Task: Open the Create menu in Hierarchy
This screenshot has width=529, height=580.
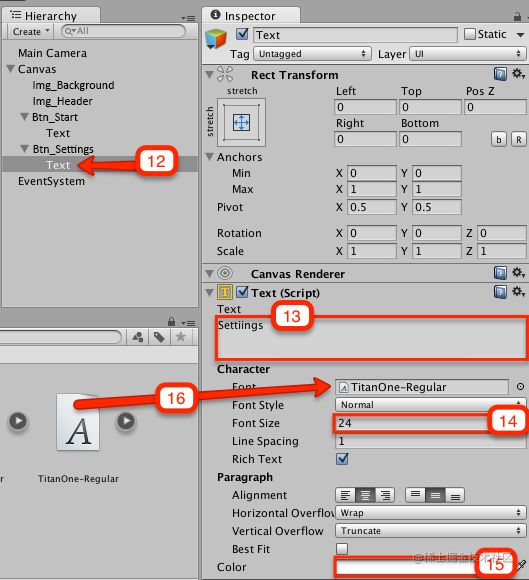Action: pyautogui.click(x=31, y=31)
